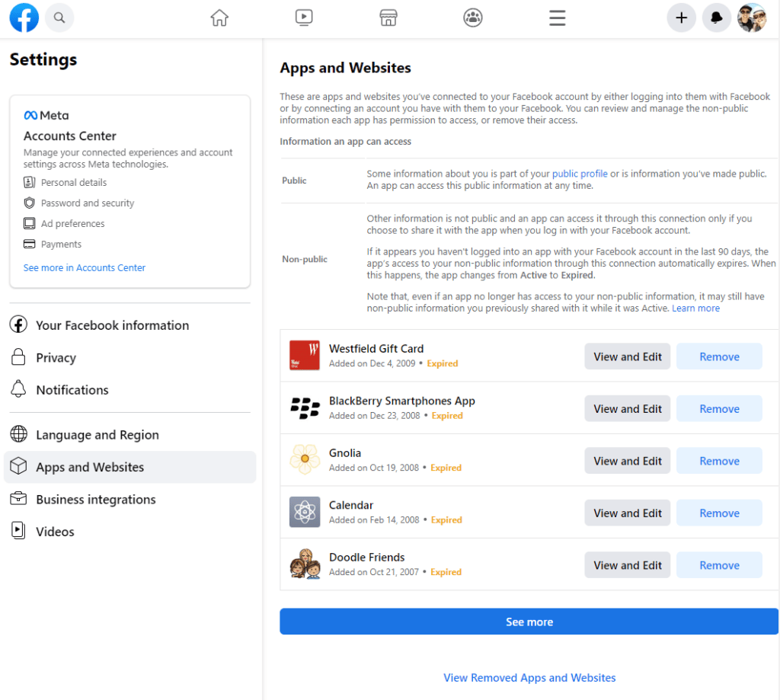Open View Removed Apps and Websites
Viewport: 780px width, 700px height.
click(529, 677)
